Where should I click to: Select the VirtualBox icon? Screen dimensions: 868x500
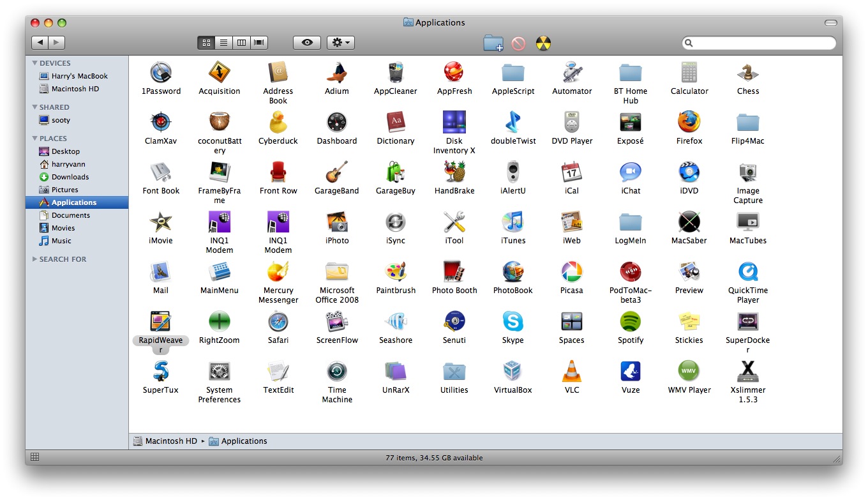click(513, 371)
